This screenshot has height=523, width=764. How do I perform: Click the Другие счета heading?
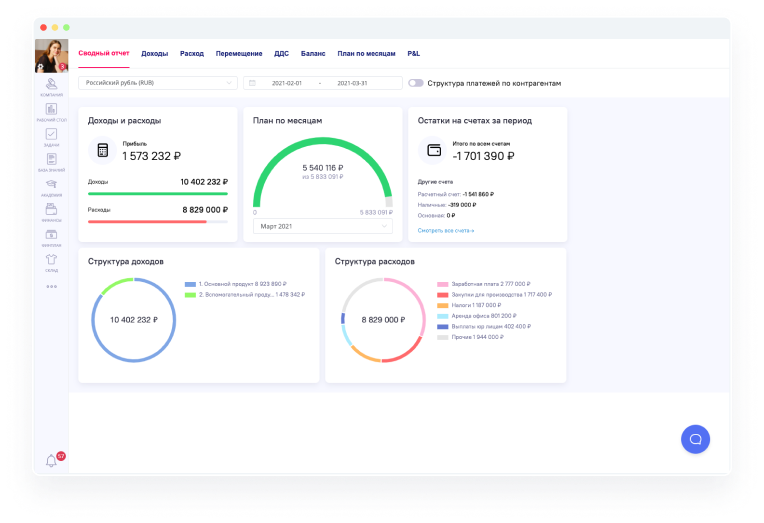435,182
